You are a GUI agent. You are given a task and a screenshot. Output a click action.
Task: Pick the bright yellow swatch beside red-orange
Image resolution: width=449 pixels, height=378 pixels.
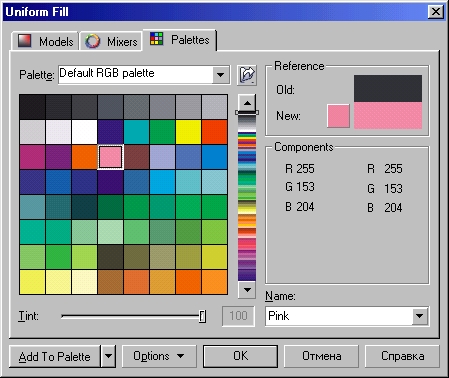pyautogui.click(x=188, y=132)
